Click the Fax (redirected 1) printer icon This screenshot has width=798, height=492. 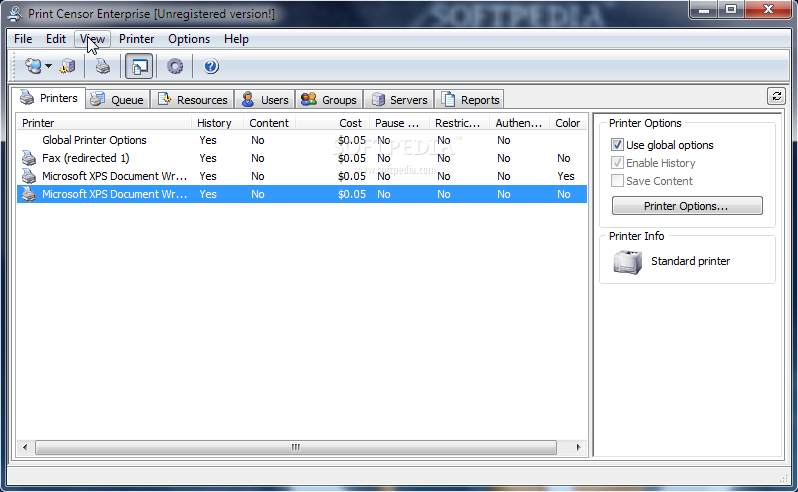[x=29, y=158]
